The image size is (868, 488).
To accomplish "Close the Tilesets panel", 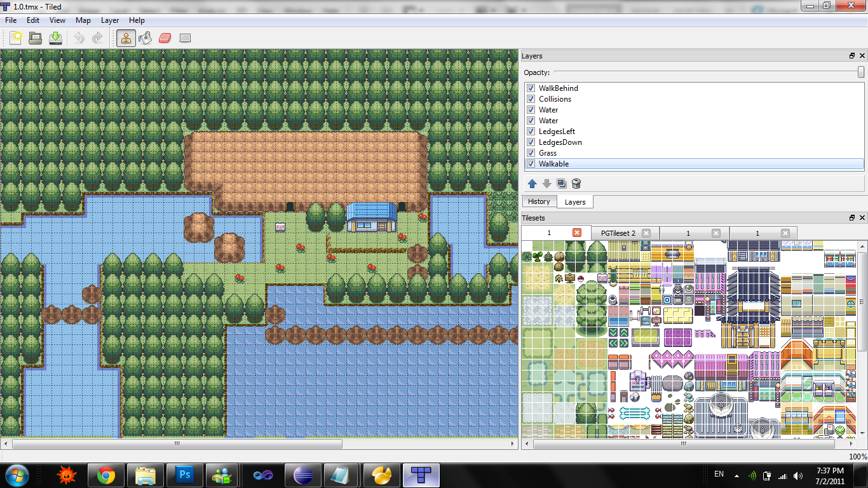I will 861,217.
